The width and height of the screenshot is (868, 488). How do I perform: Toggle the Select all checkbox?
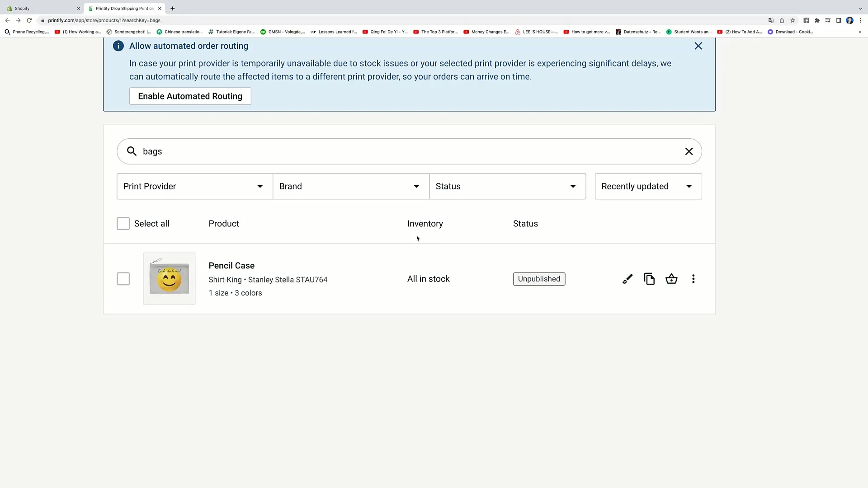123,224
